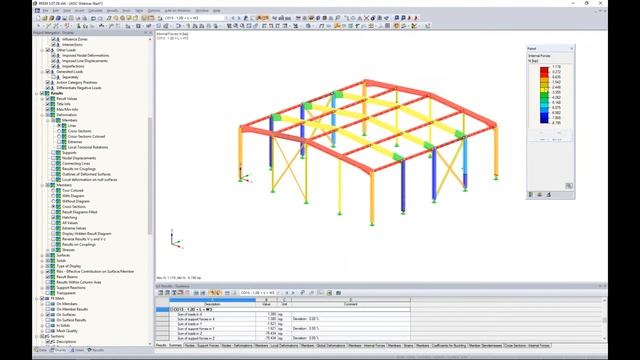Click the Project Navigator vertical scrollbar
Viewport: 640px width, 360px height.
pos(150,176)
